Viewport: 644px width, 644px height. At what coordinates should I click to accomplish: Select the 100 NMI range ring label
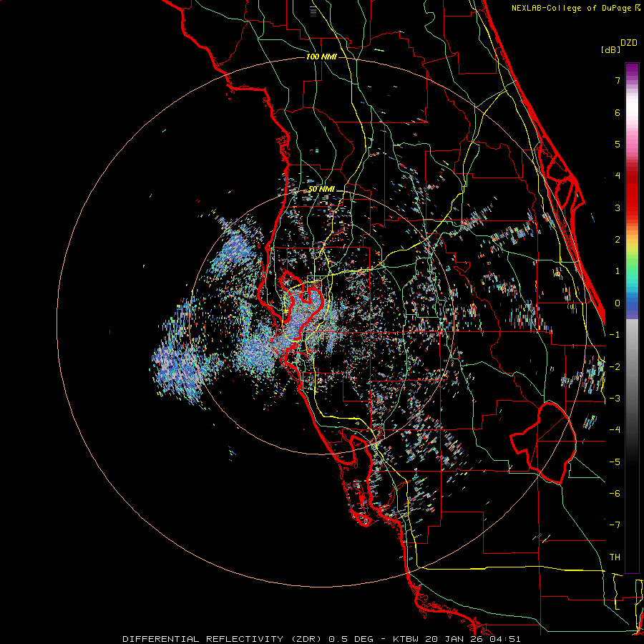pos(321,57)
